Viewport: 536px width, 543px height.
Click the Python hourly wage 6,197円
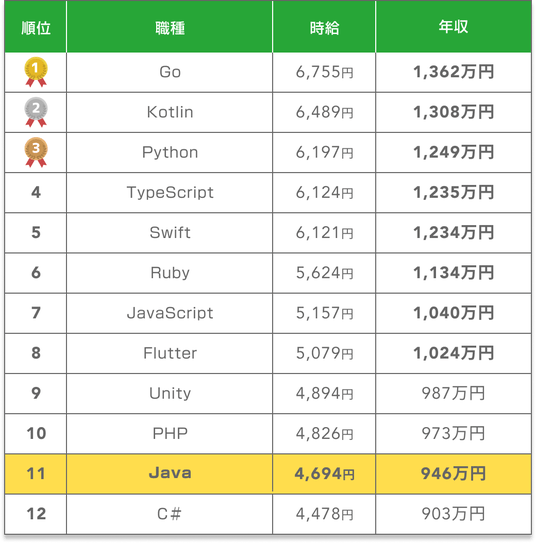pyautogui.click(x=324, y=152)
